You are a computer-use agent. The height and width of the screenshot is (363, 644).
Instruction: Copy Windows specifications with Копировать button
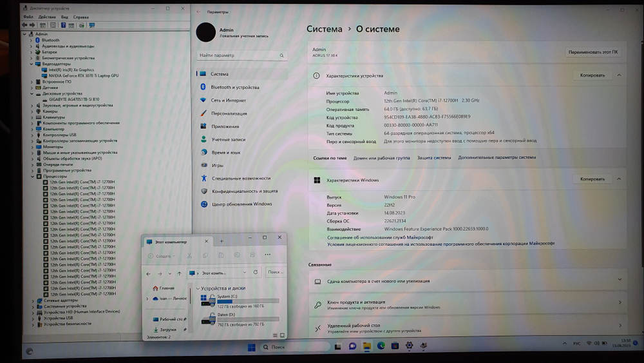(592, 179)
